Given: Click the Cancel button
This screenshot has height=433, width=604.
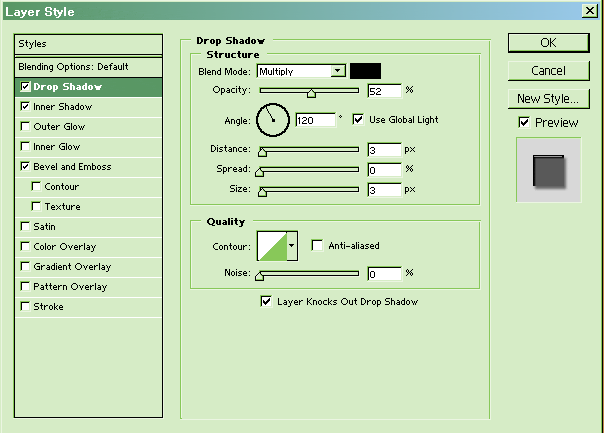Looking at the screenshot, I should click(548, 71).
